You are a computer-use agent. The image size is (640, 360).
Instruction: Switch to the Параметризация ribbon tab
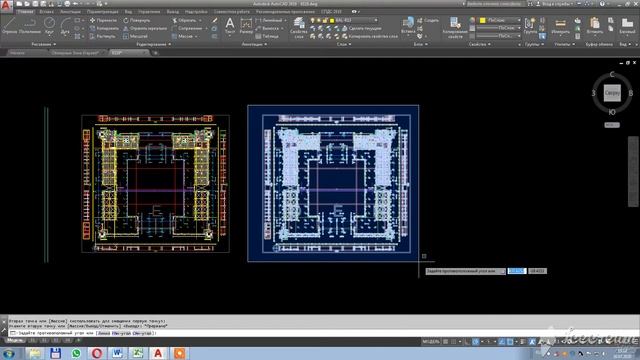click(x=102, y=12)
